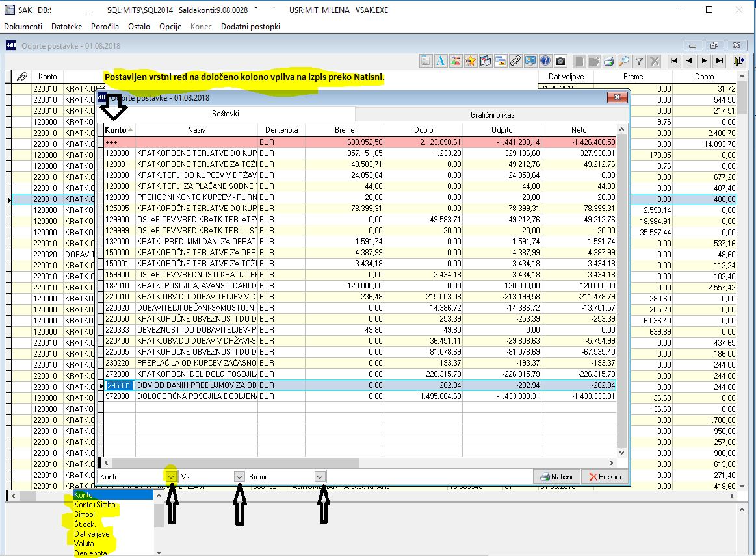Select row 272000 KRATKOROČNI DEL DOLG.POSOJIL
Viewport: 756px width, 558px height.
[x=360, y=374]
